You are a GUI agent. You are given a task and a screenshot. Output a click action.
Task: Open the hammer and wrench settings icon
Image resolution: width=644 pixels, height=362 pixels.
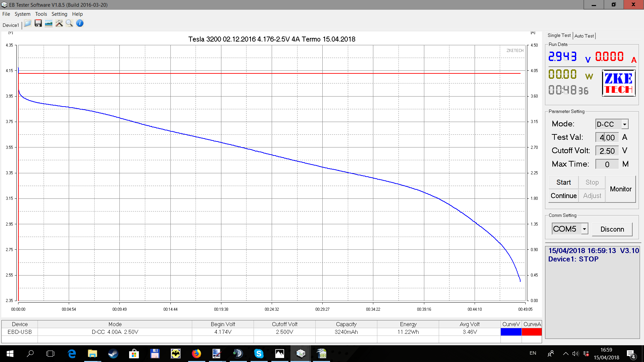click(x=59, y=23)
